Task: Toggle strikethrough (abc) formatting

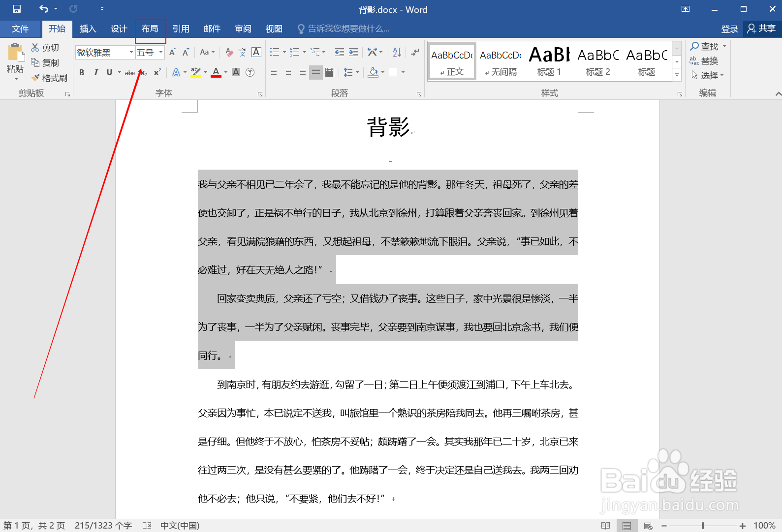Action: [130, 73]
